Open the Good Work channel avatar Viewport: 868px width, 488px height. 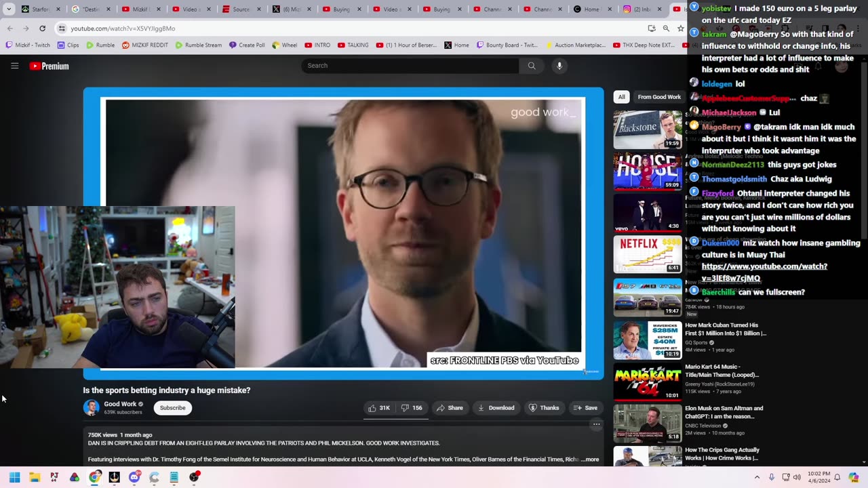pos(91,407)
